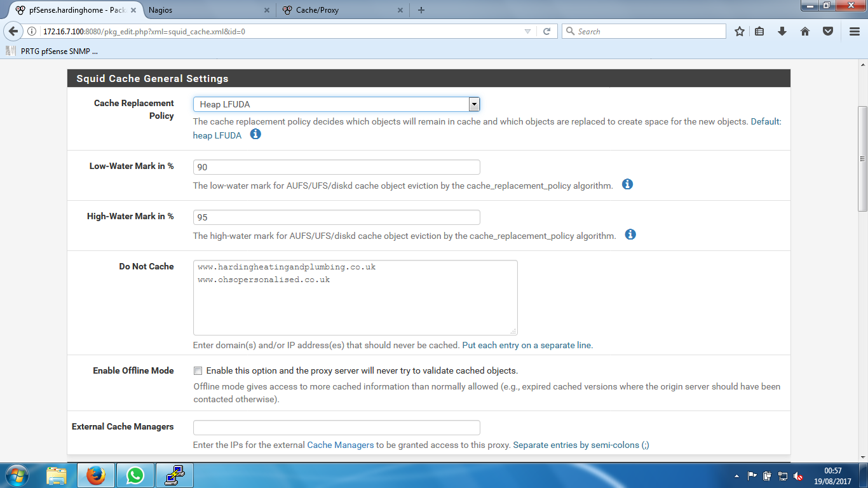Open the Action Center flag icon
868x488 pixels.
click(752, 476)
